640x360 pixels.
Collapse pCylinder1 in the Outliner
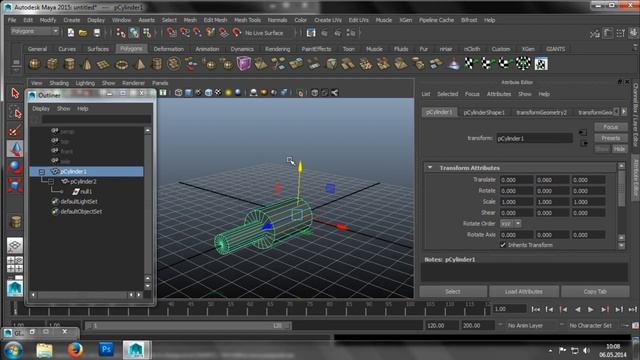coord(42,171)
